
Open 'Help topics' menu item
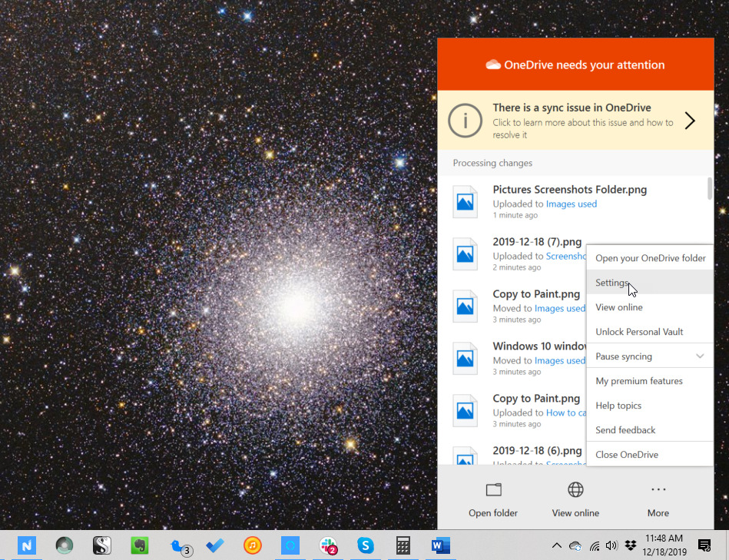click(x=650, y=406)
